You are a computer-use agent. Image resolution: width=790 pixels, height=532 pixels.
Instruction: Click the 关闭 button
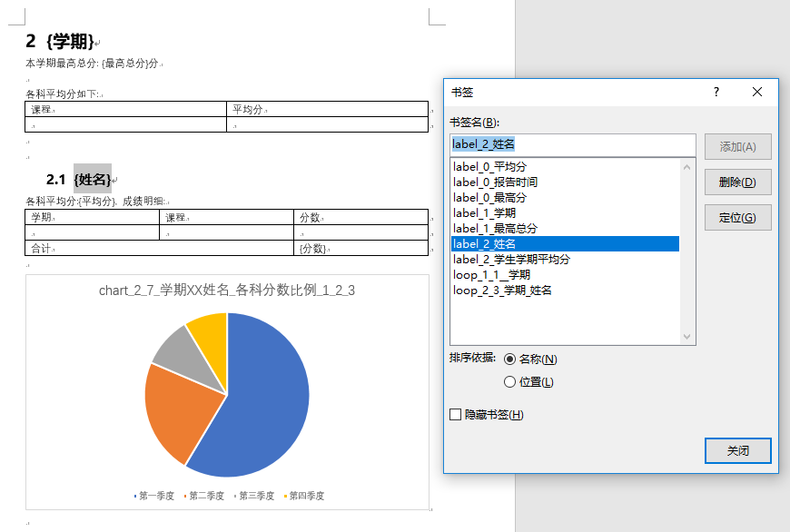737,450
